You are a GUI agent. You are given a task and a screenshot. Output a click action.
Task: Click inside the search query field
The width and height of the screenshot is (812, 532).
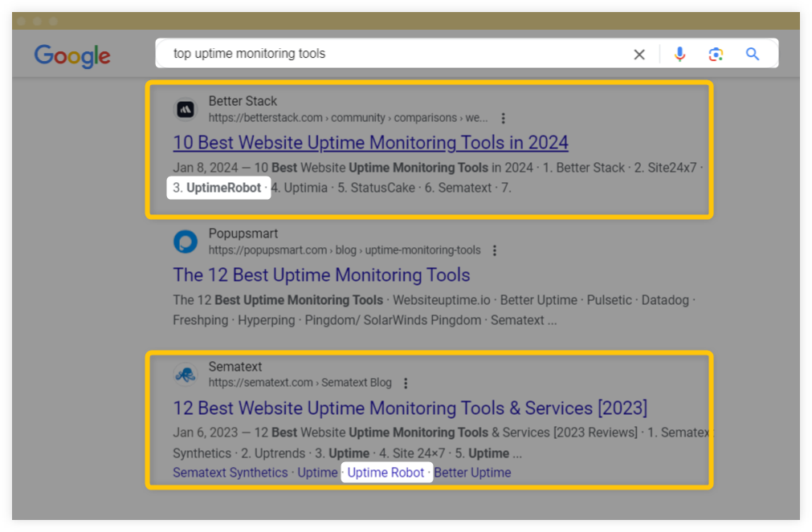[x=321, y=54]
